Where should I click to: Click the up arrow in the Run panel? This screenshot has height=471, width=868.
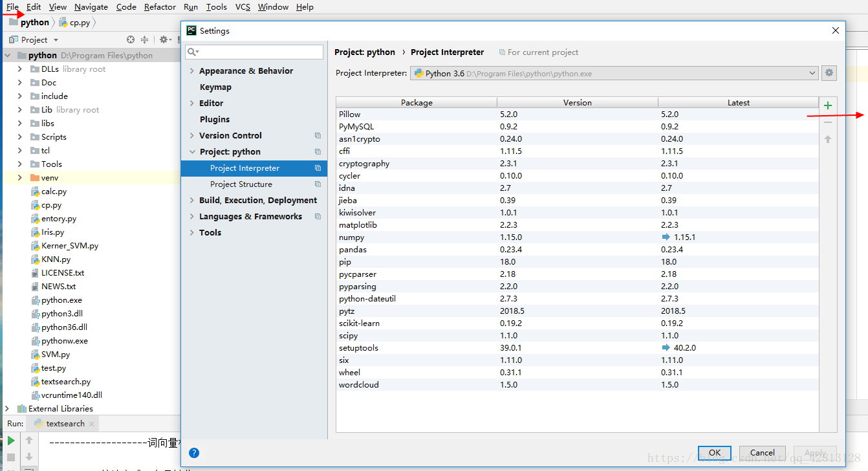[x=29, y=441]
